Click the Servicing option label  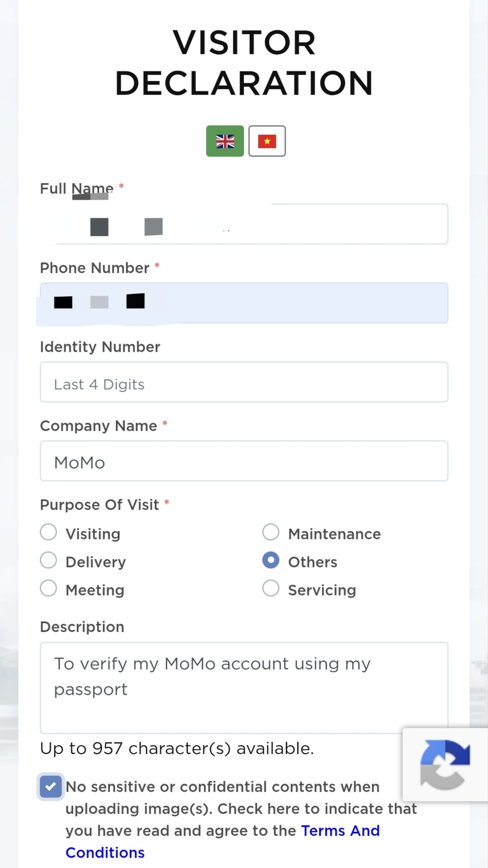click(322, 590)
